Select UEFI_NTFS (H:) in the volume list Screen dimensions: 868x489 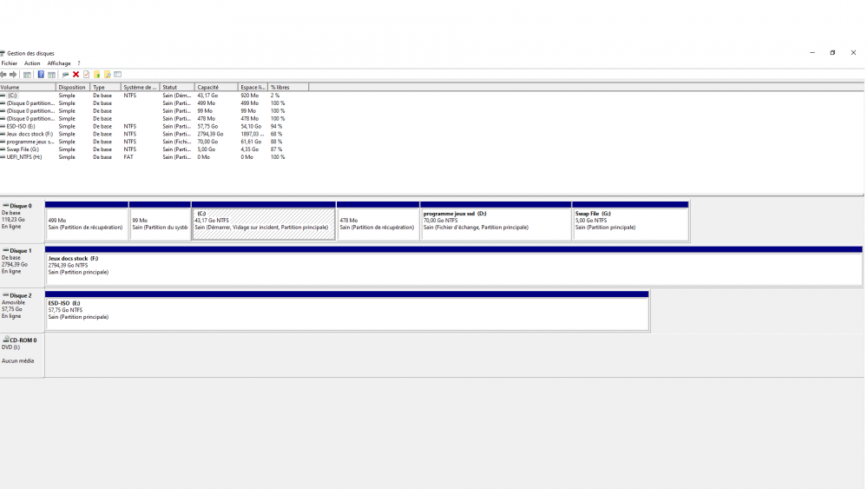24,157
